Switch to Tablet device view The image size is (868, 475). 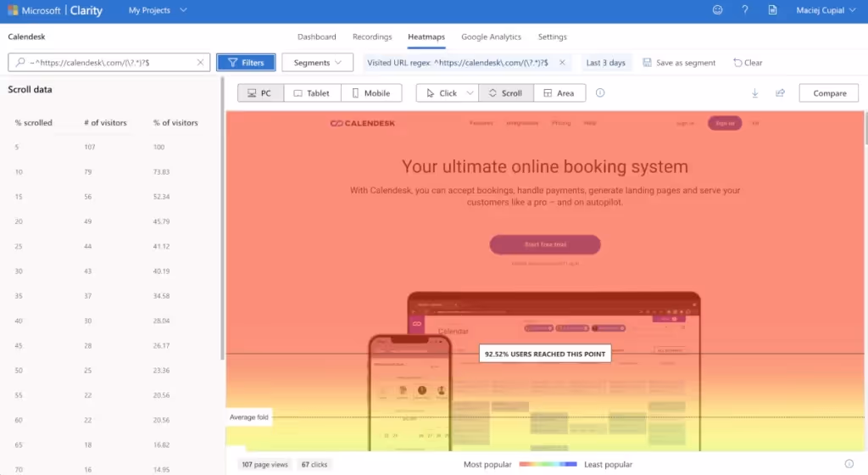(312, 93)
